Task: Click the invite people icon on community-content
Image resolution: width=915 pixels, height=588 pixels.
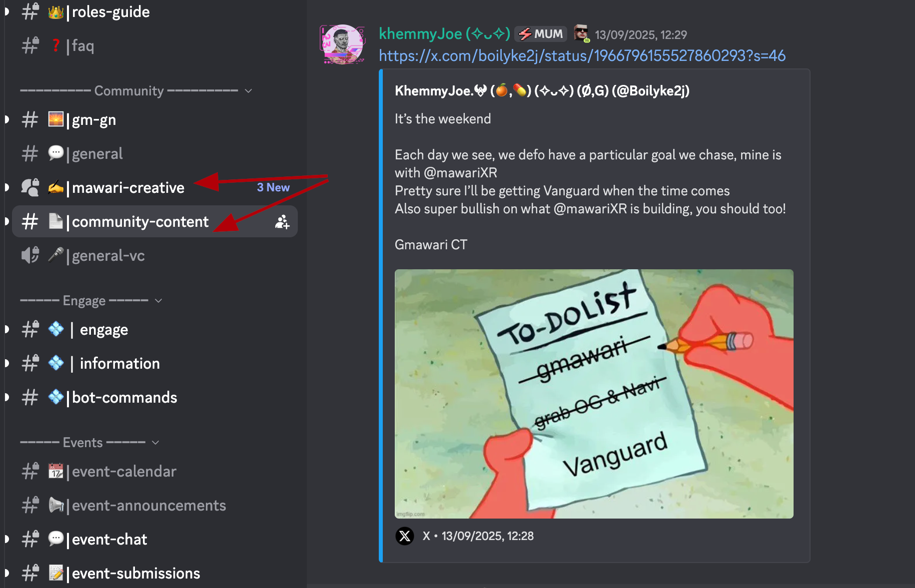Action: [282, 222]
